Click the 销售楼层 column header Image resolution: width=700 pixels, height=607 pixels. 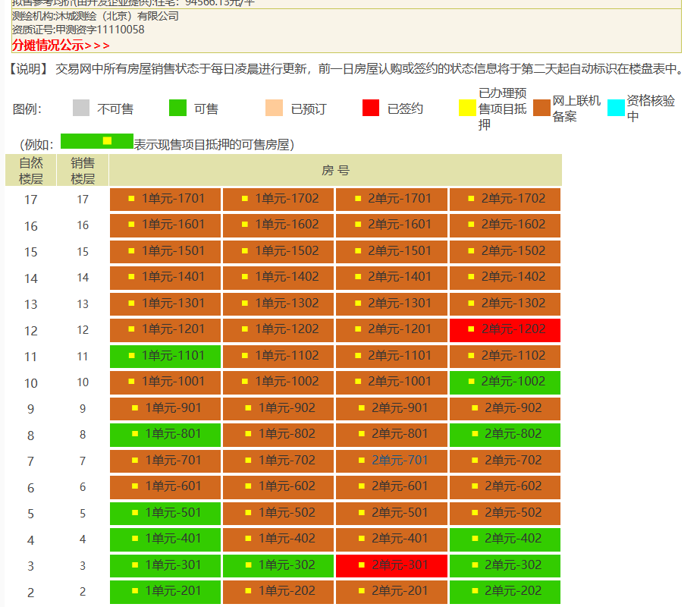coord(83,170)
